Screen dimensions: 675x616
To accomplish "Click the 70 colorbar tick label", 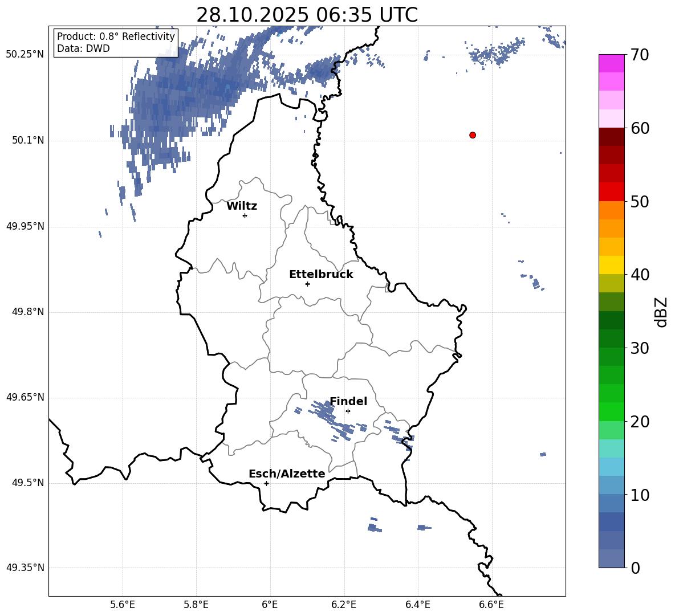I will point(640,55).
